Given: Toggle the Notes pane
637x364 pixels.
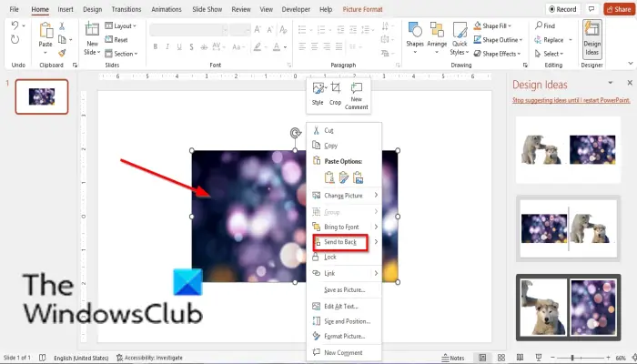Looking at the screenshot, I should [x=453, y=358].
